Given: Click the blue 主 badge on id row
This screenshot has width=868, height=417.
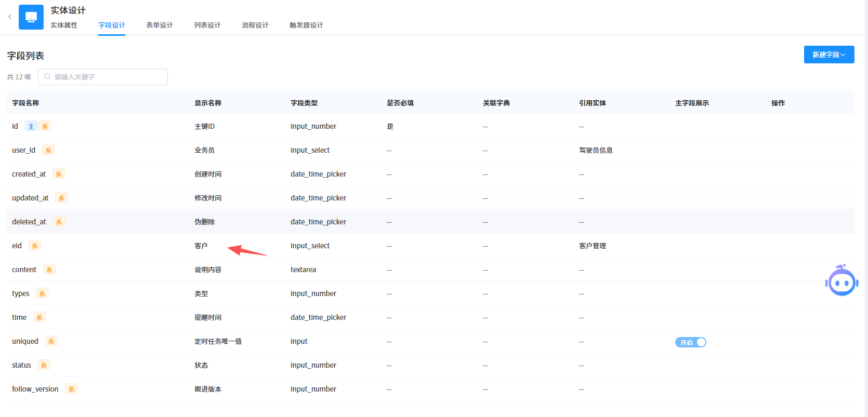Looking at the screenshot, I should tap(31, 126).
